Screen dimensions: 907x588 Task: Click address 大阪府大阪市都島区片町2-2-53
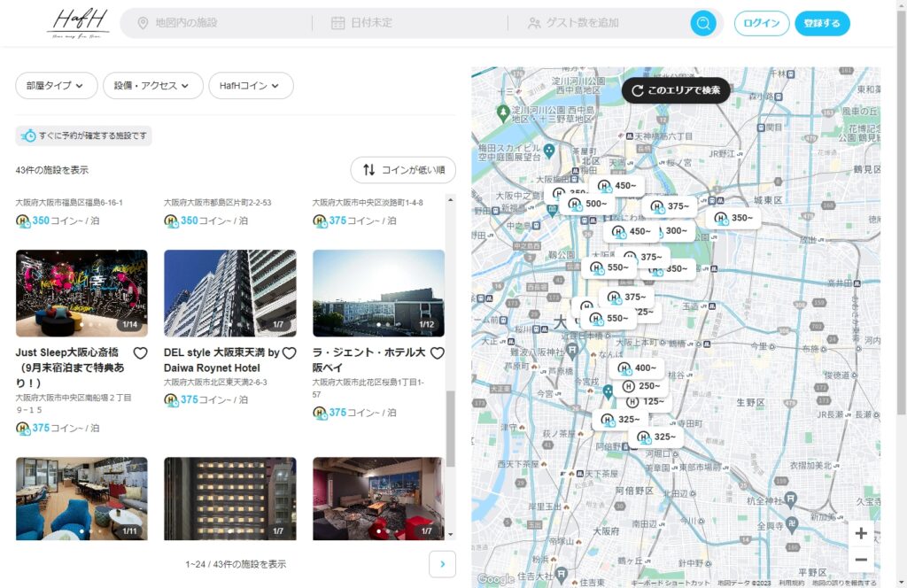coord(218,203)
